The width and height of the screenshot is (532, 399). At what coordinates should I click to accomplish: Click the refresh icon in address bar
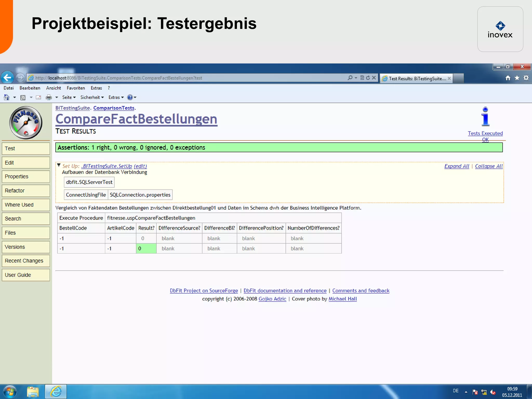(368, 78)
